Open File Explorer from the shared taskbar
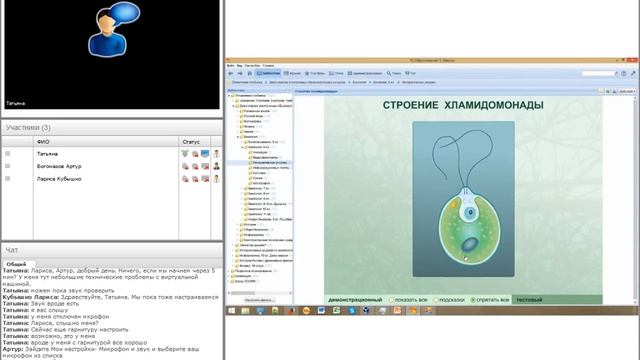 (245, 311)
